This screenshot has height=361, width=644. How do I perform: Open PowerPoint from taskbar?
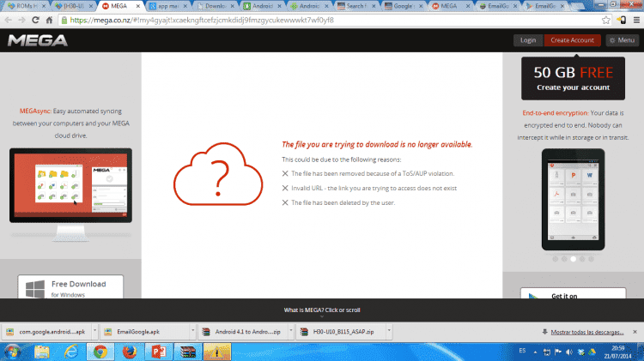[x=159, y=352]
